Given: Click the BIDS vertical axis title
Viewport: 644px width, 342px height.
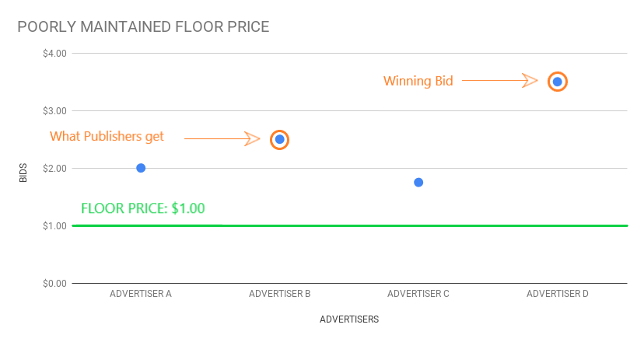Looking at the screenshot, I should [23, 173].
